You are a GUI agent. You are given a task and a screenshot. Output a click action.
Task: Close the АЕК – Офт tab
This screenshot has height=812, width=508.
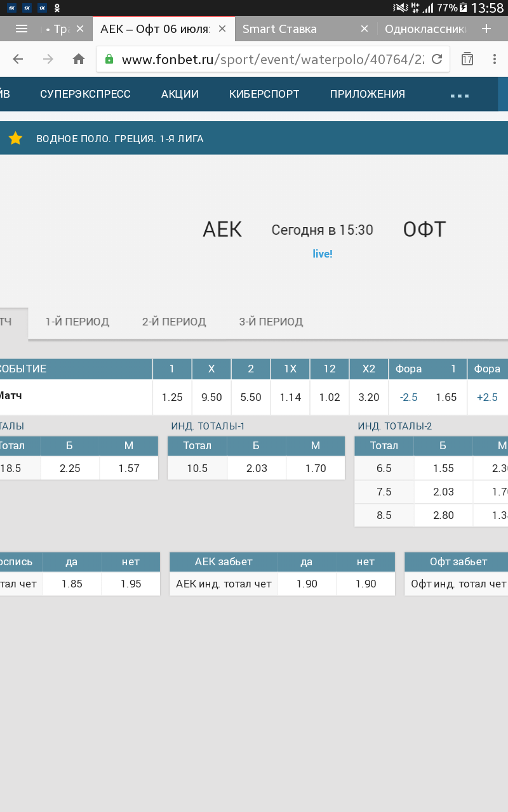[222, 29]
